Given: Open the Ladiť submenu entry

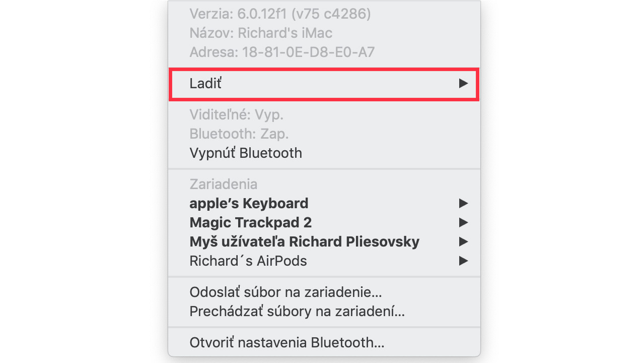Looking at the screenshot, I should point(324,84).
